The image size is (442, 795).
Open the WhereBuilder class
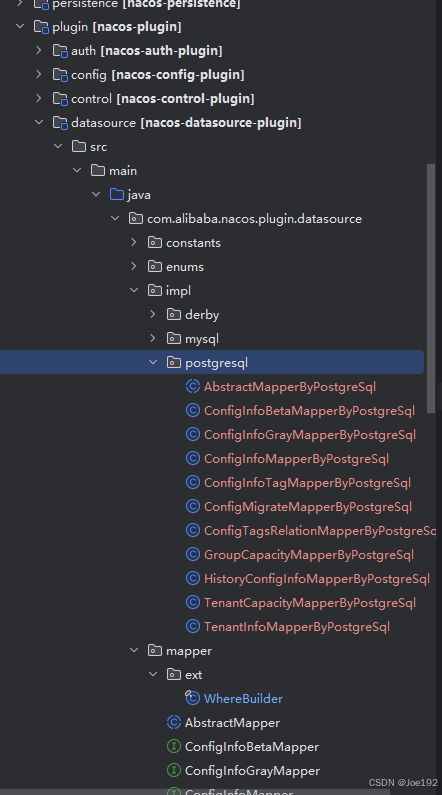coord(243,699)
